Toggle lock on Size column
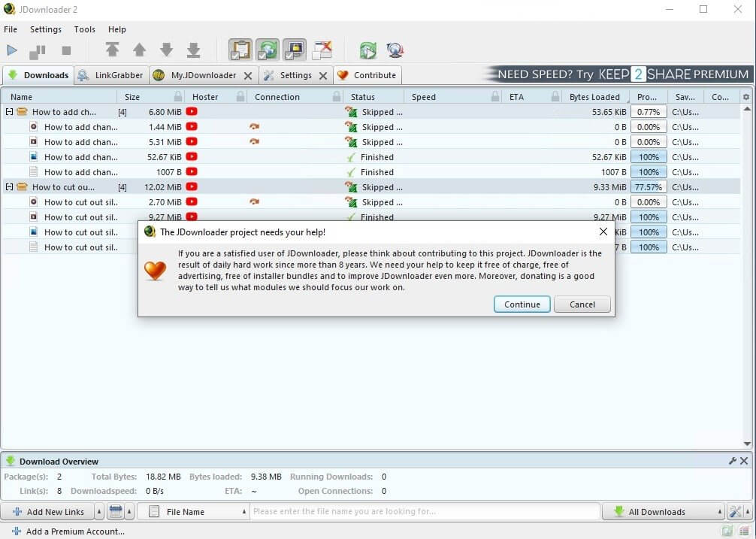This screenshot has width=756, height=539. click(x=178, y=96)
